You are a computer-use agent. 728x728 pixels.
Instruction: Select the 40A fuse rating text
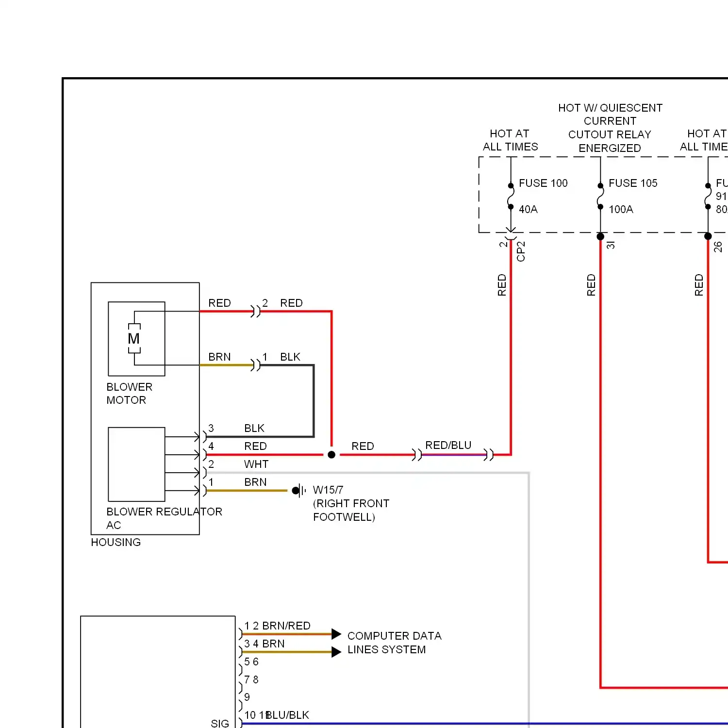coord(528,209)
